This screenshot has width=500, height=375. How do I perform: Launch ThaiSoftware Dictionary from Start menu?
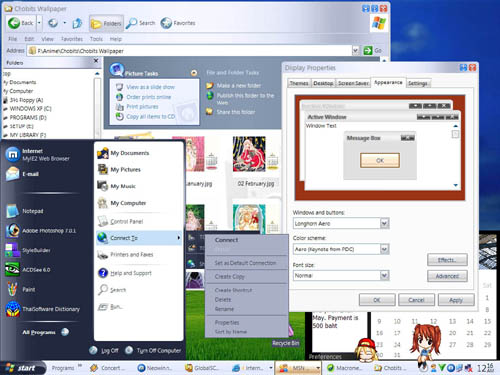43,309
